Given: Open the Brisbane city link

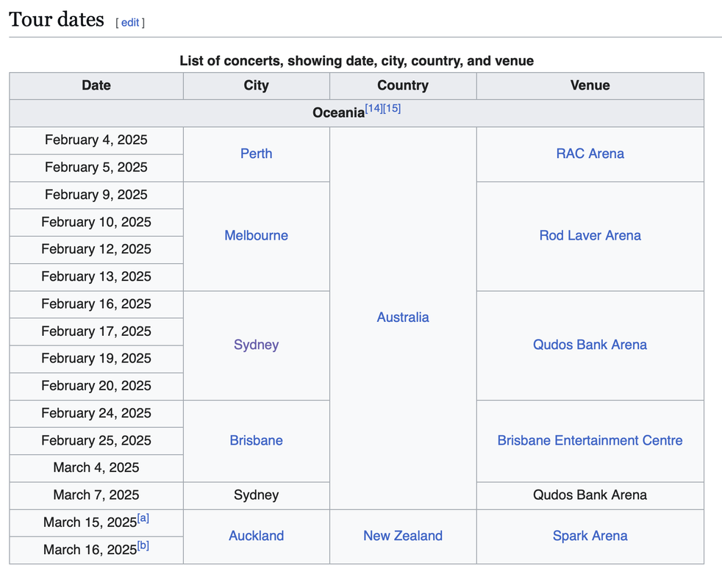Looking at the screenshot, I should (256, 440).
